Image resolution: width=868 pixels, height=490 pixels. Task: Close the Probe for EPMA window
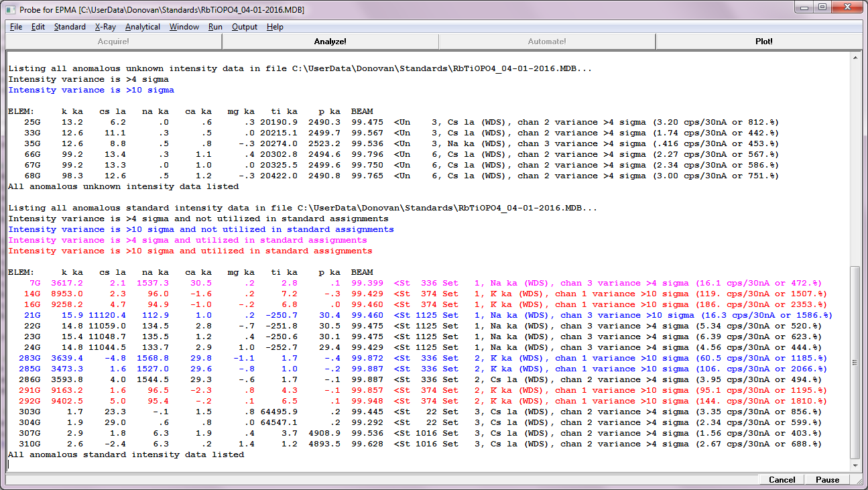coord(848,7)
